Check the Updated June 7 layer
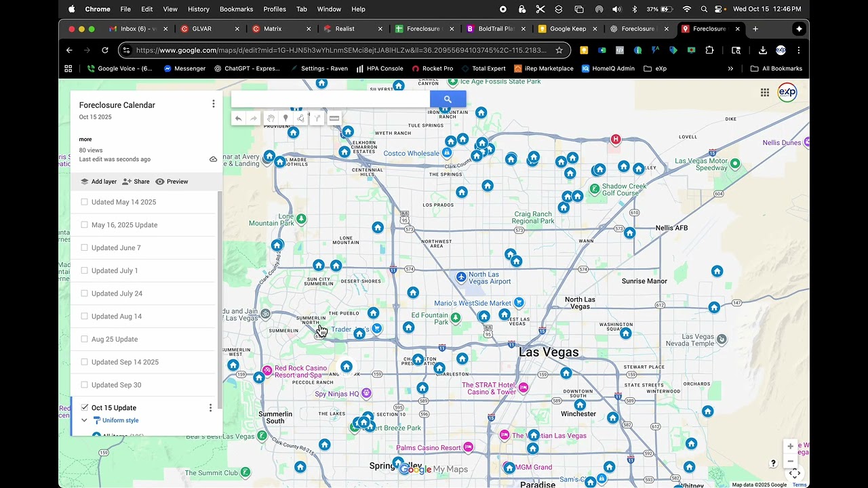Viewport: 868px width, 488px height. pyautogui.click(x=84, y=248)
